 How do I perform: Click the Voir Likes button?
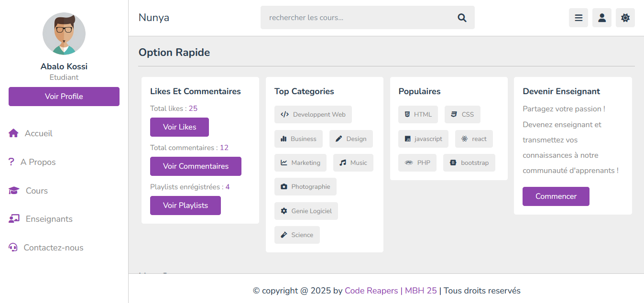coord(179,127)
